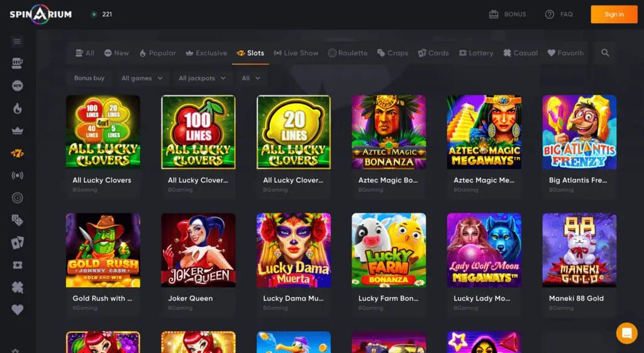Click the "Aztec Magic Bo..." title text

coord(388,180)
